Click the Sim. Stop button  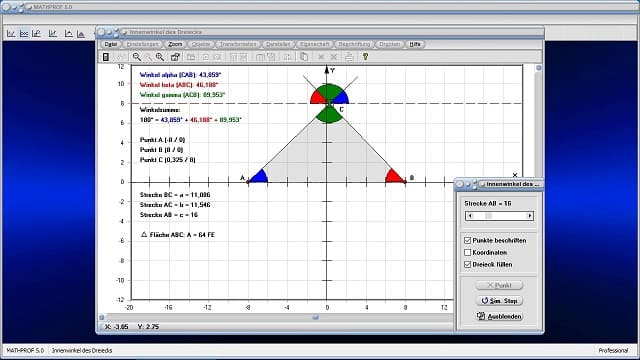[499, 301]
